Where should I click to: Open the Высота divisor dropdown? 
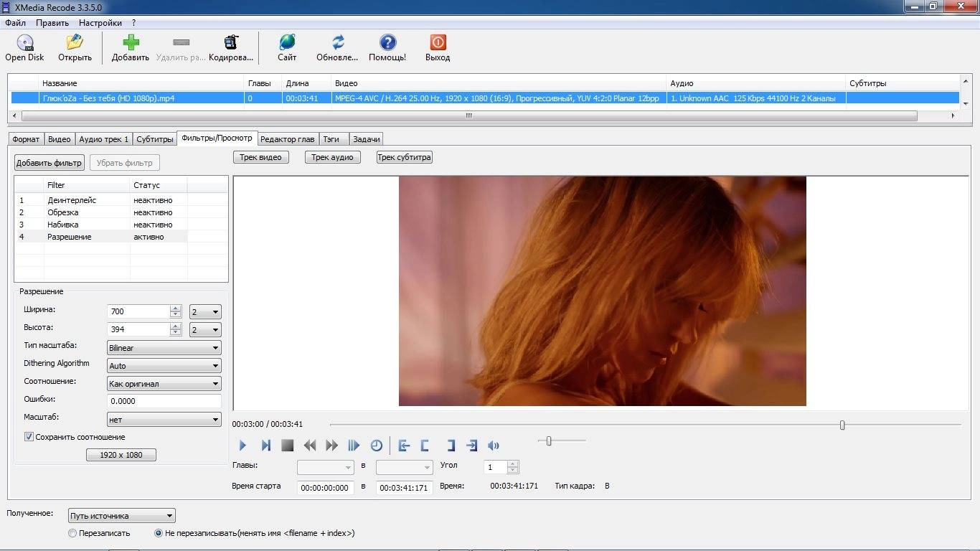tap(205, 329)
